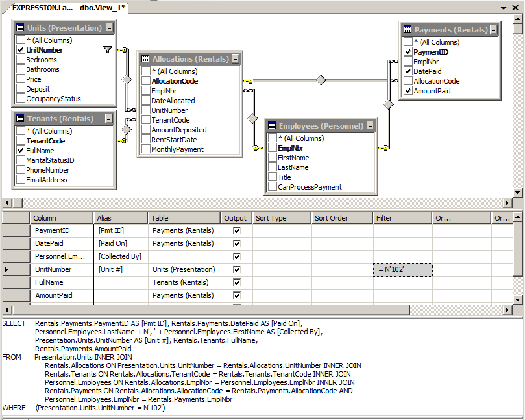Click in the SQL WHERE clause text
525x420 pixels.
100,408
